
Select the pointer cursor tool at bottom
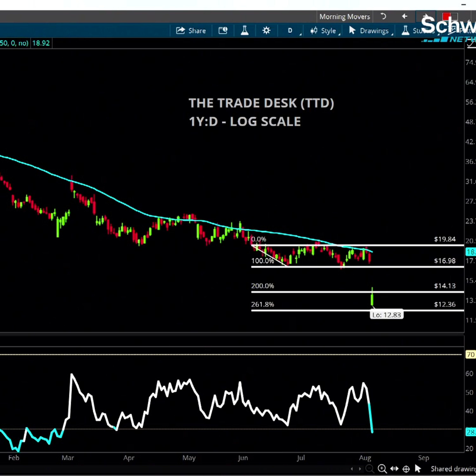(418, 468)
